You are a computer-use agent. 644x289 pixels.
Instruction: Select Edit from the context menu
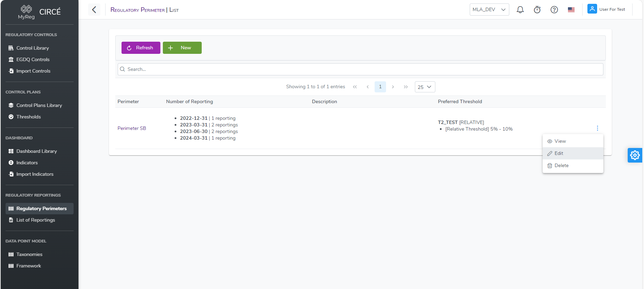point(559,153)
